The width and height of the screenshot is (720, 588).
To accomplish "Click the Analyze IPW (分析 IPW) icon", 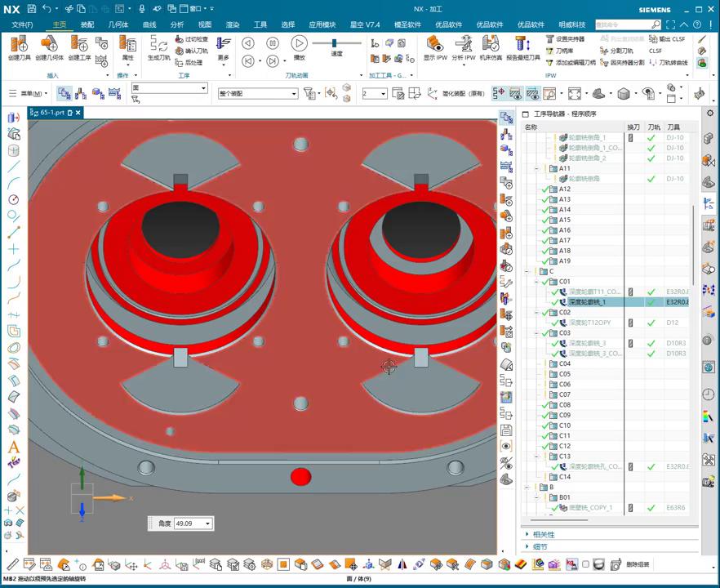I will pyautogui.click(x=463, y=44).
